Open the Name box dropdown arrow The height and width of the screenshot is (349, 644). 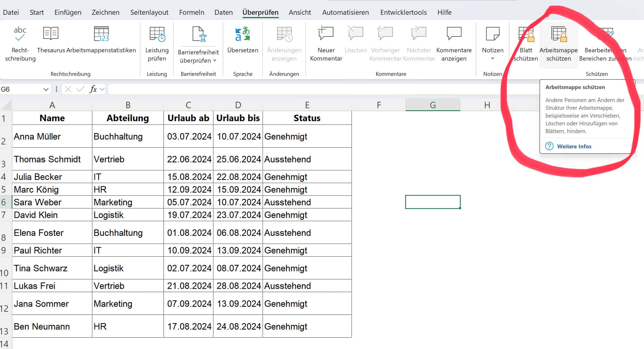coord(46,89)
